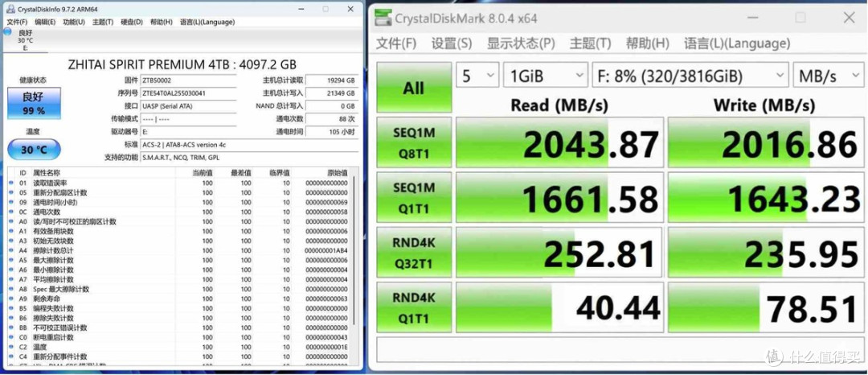
Task: Open 文件(F) menu in CrystalDiskMark
Action: coord(396,43)
